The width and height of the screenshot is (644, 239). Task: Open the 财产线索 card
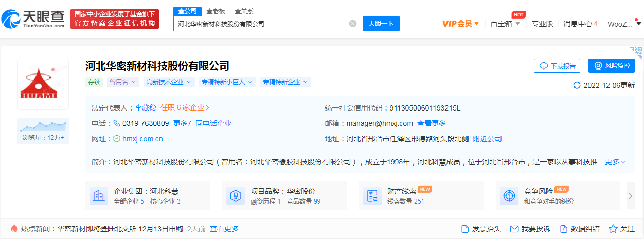click(x=421, y=196)
